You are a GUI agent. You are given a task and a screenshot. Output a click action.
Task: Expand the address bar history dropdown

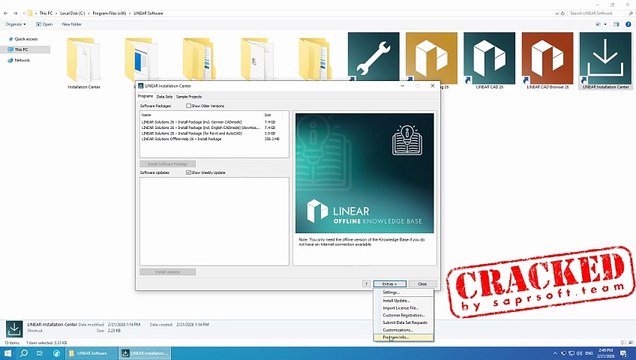[x=557, y=13]
